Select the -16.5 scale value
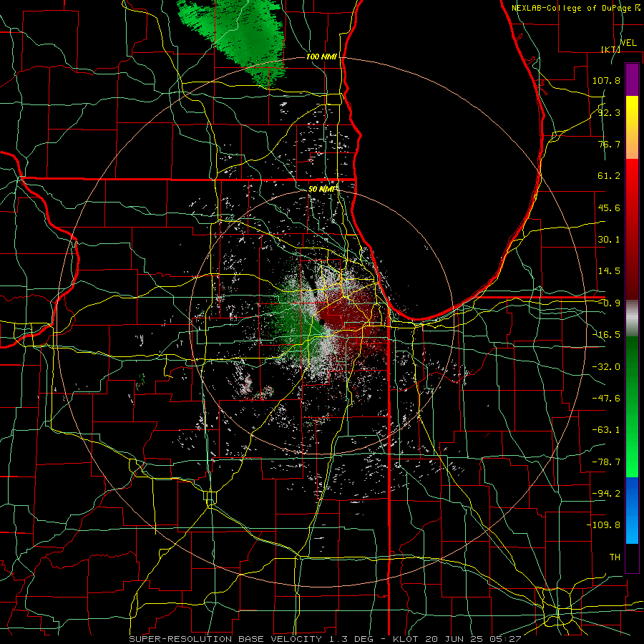 606,335
